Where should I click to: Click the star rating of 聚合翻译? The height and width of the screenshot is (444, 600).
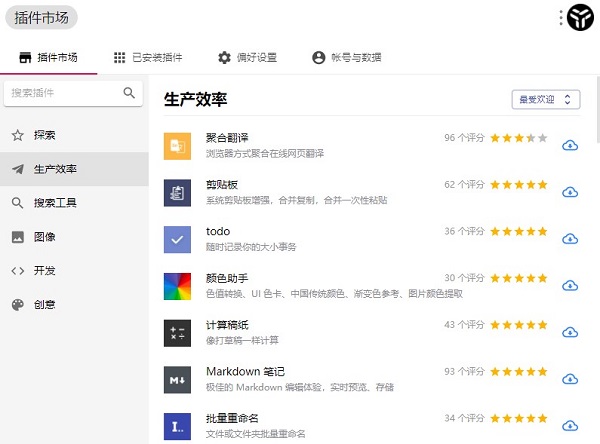(x=519, y=138)
